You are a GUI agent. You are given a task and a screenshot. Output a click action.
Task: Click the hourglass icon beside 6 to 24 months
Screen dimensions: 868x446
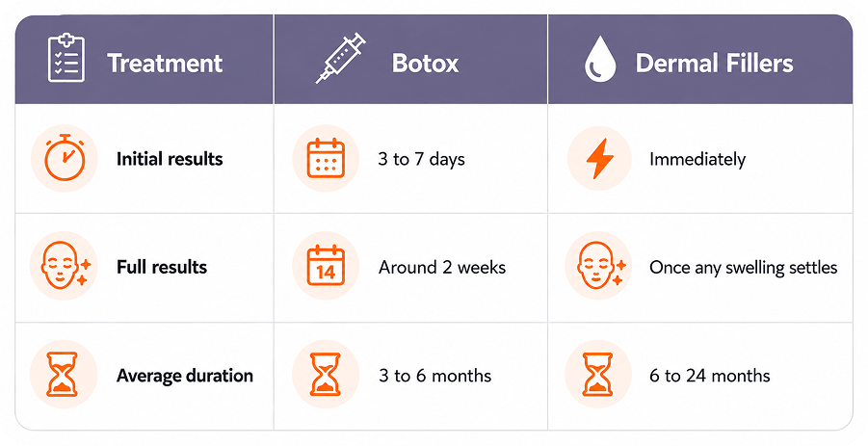(x=597, y=375)
